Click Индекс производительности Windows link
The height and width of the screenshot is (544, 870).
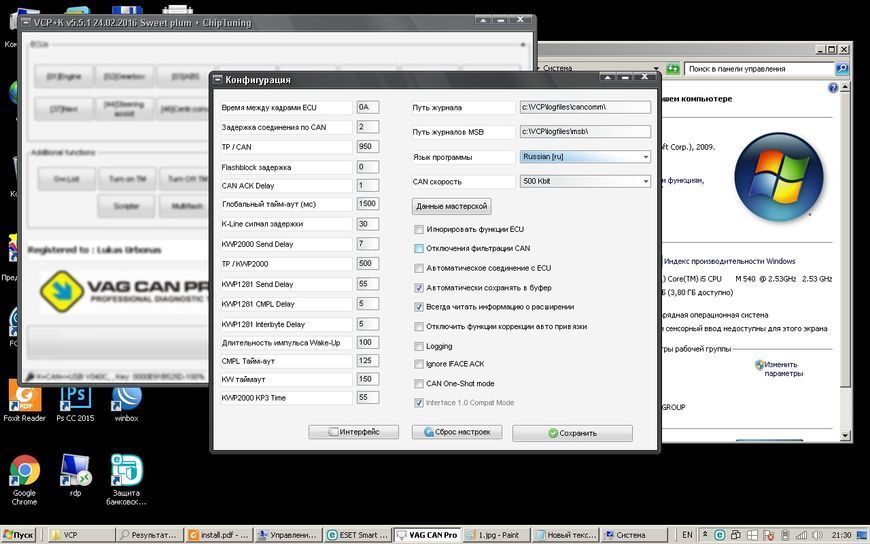pos(729,261)
